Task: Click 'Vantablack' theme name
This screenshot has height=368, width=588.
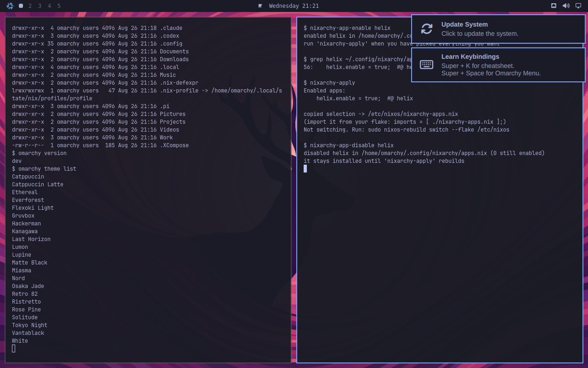Action: 28,333
